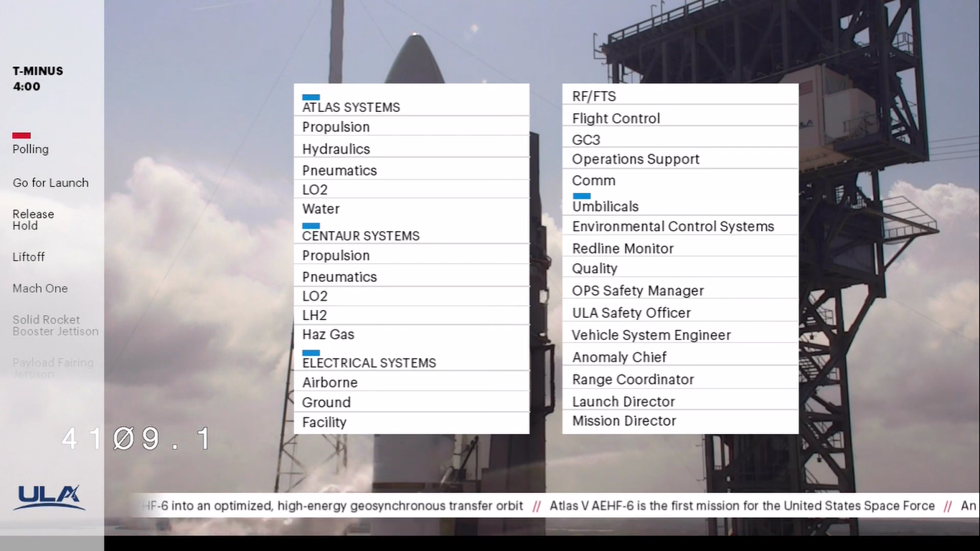Click the blue marker above ELECTRICAL SYSTEMS
The image size is (980, 551).
(x=311, y=353)
